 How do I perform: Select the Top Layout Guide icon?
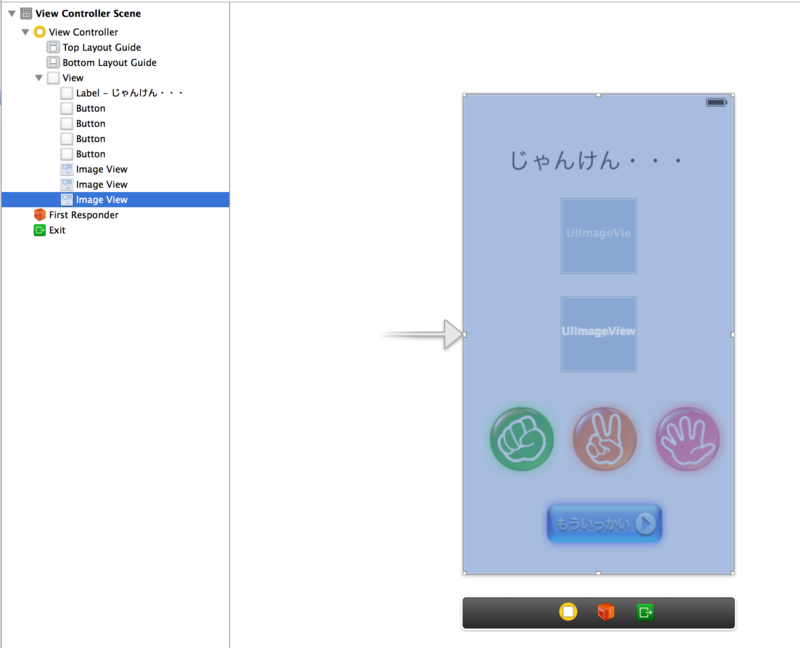(53, 47)
